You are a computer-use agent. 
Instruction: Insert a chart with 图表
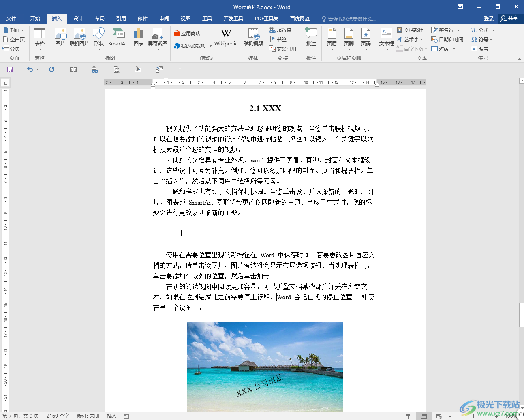tap(139, 37)
